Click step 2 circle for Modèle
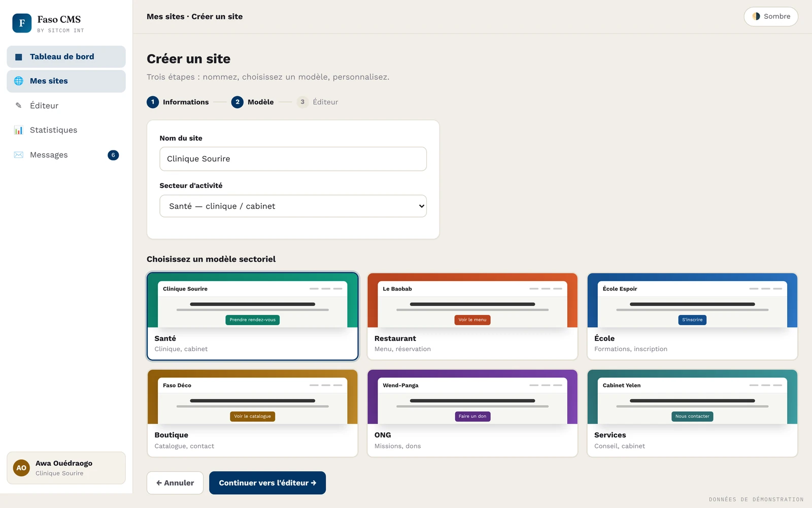Image resolution: width=812 pixels, height=508 pixels. (237, 102)
